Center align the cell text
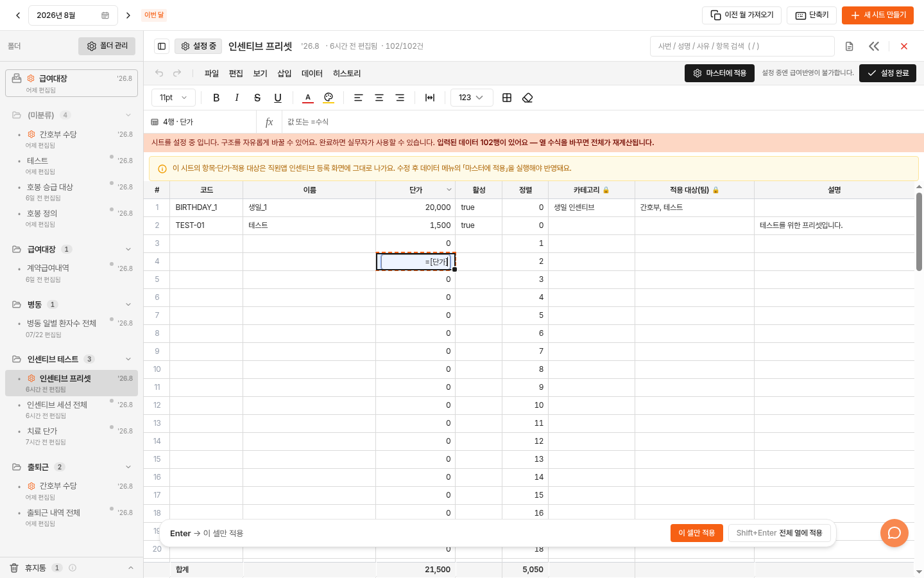The width and height of the screenshot is (924, 578). (379, 98)
